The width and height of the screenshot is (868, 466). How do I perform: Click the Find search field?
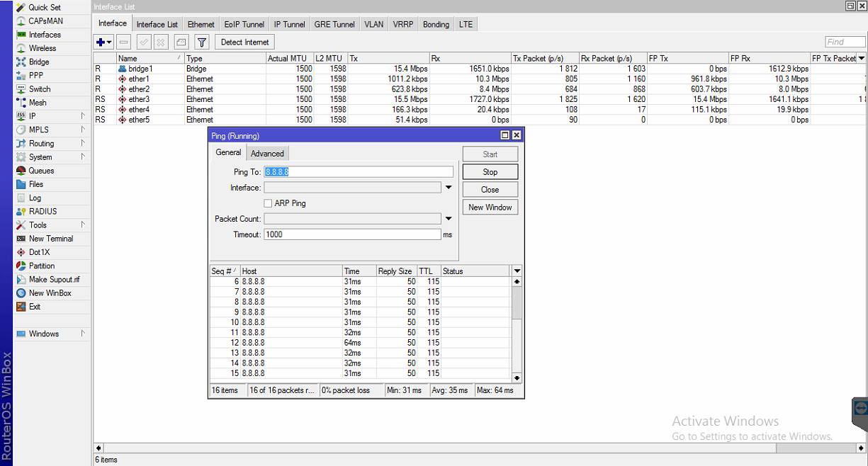(x=845, y=42)
